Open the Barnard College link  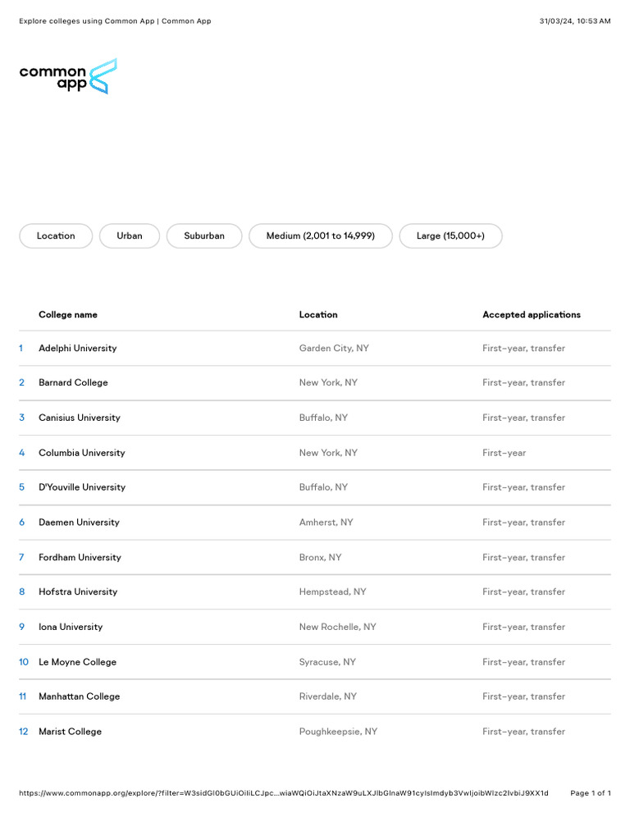73,383
